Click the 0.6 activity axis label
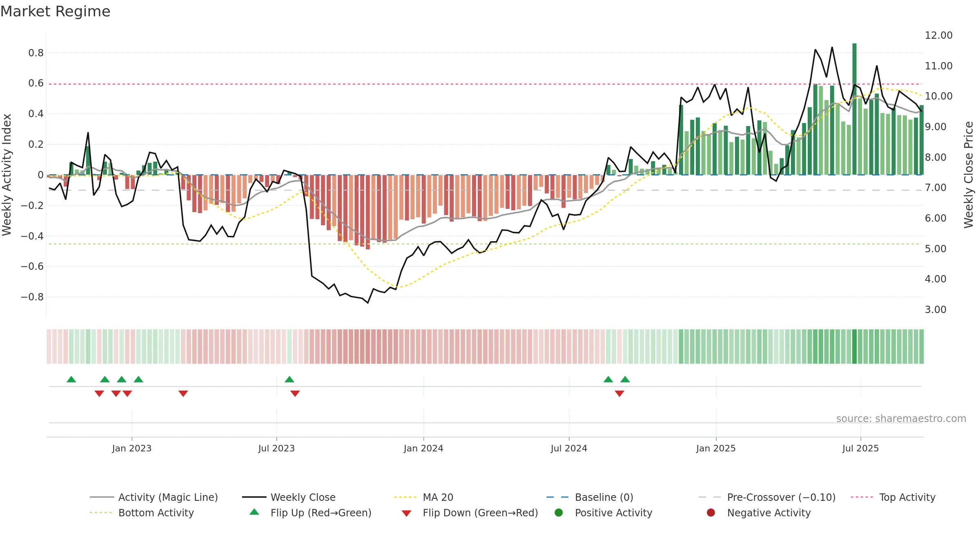 [x=36, y=83]
